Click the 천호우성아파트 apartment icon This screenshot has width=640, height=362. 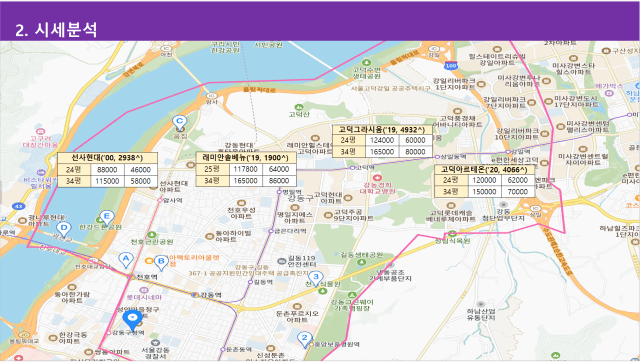click(x=241, y=203)
